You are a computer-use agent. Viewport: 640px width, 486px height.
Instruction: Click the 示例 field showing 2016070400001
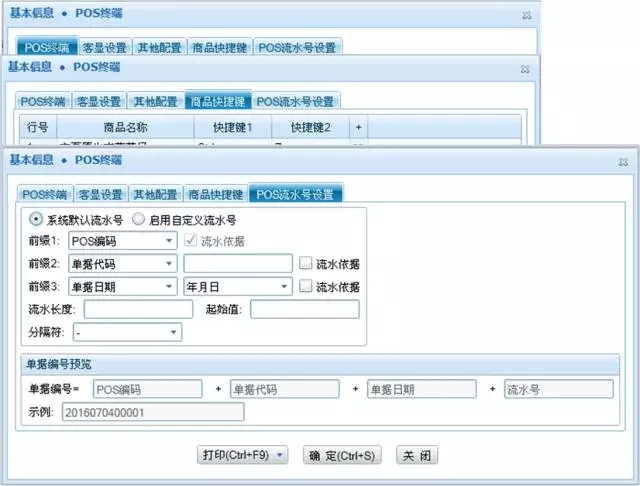point(153,412)
